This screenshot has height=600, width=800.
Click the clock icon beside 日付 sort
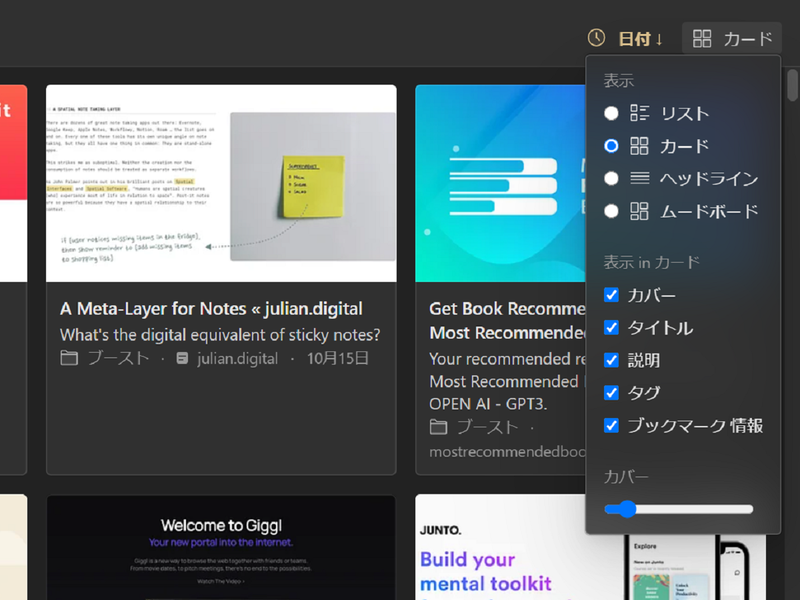click(x=596, y=38)
